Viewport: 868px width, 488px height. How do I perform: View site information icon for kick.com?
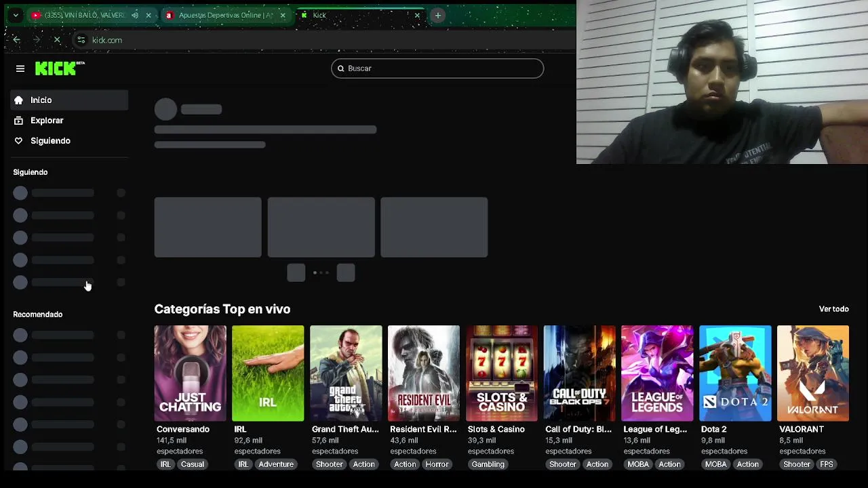click(x=81, y=40)
